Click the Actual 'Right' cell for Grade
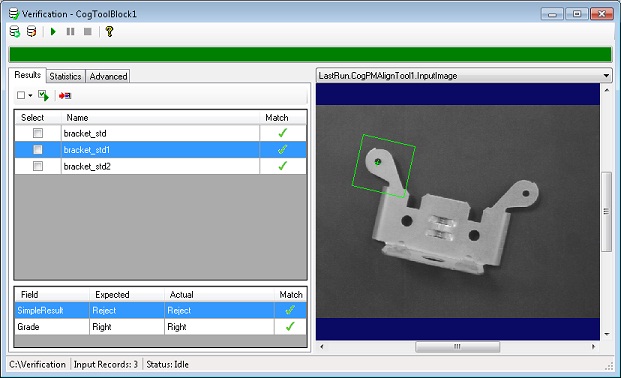 (219, 327)
